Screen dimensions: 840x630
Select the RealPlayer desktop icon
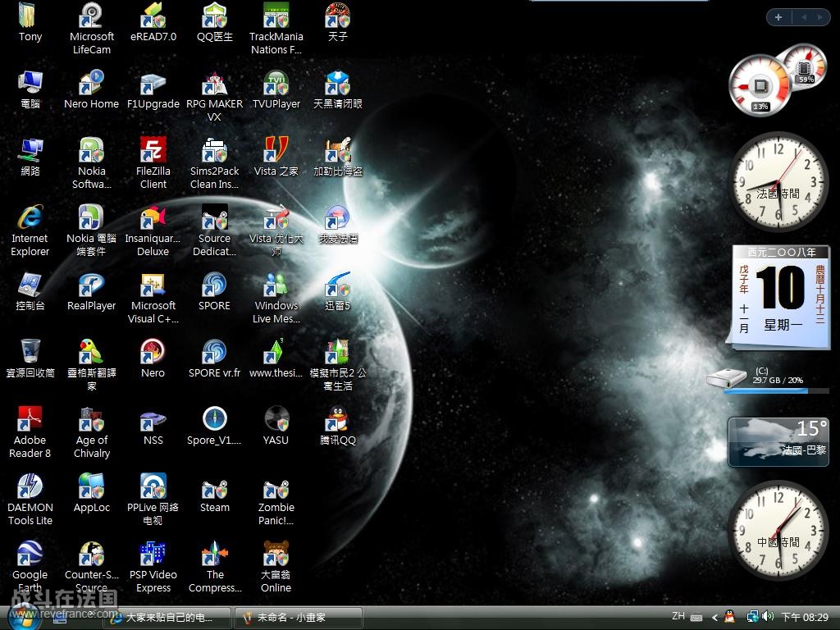coord(92,285)
